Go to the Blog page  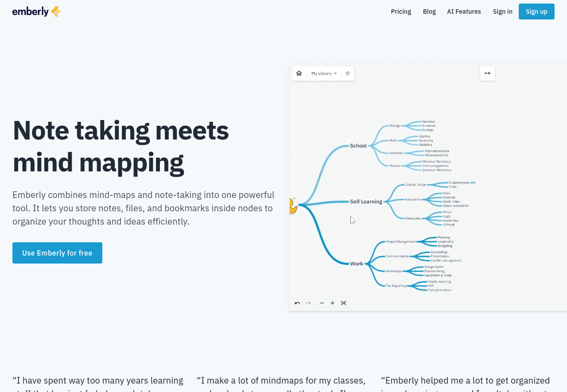click(429, 12)
